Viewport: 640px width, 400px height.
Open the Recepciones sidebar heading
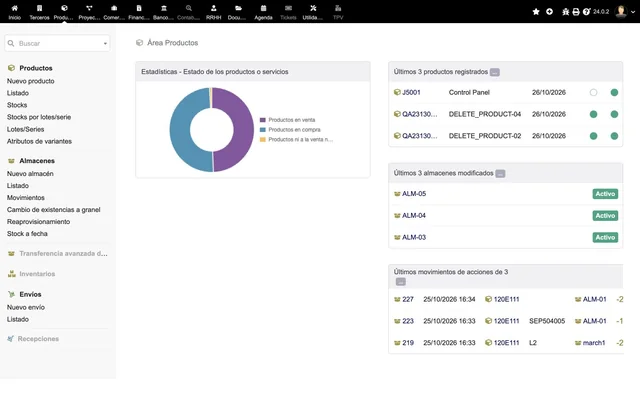[x=38, y=339]
